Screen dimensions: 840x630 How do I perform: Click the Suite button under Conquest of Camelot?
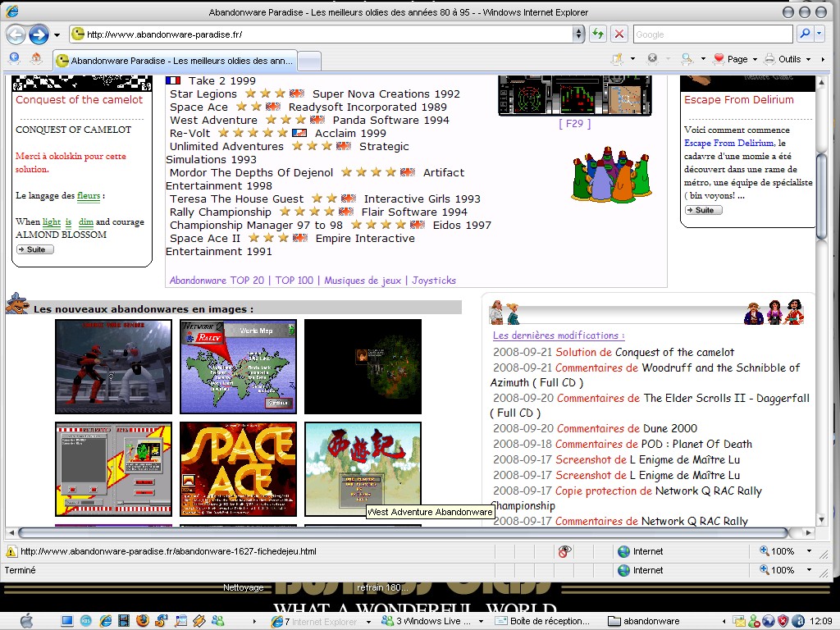[34, 249]
